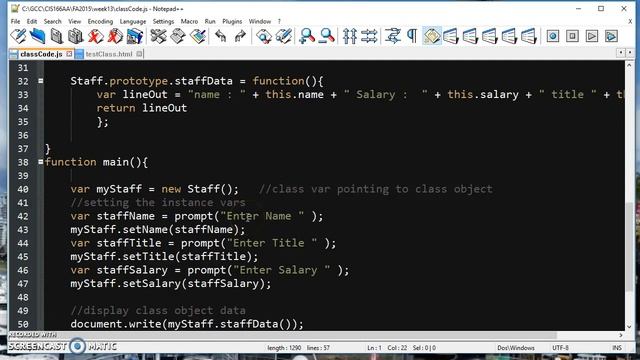This screenshot has width=640, height=360.
Task: Toggle show all characters pilcrow
Action: 412,36
